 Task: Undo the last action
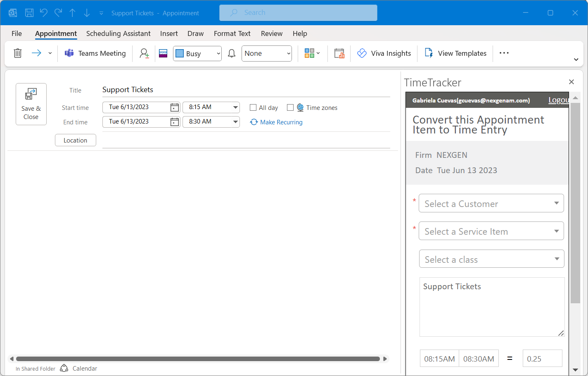tap(44, 13)
